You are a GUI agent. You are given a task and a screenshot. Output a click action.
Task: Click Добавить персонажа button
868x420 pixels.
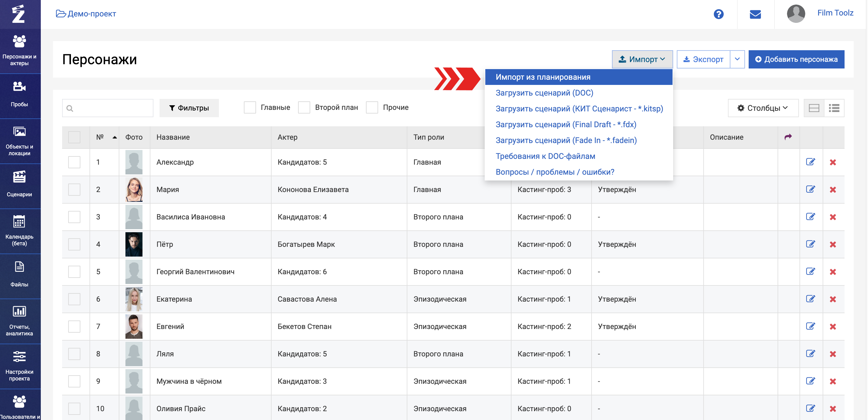(796, 59)
